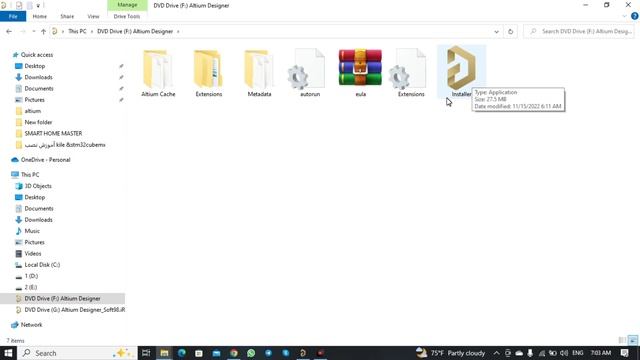
Task: Open Altium Designer taskbar icon
Action: click(303, 353)
